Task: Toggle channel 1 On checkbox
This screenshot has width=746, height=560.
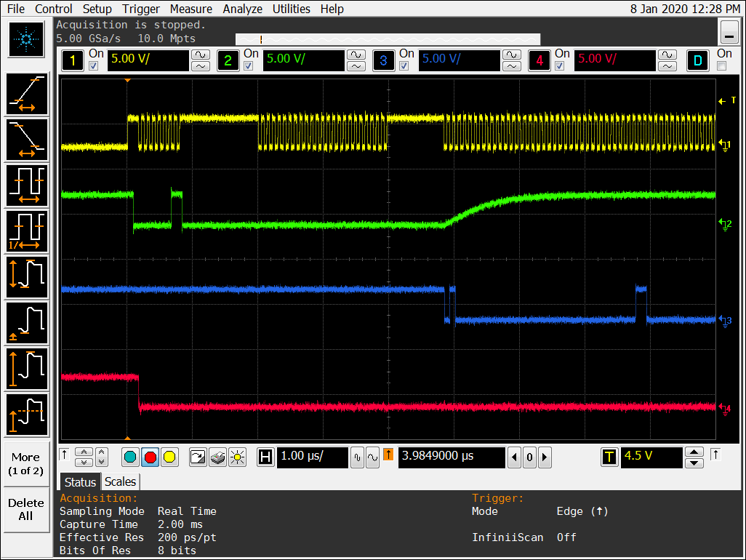Action: [93, 66]
